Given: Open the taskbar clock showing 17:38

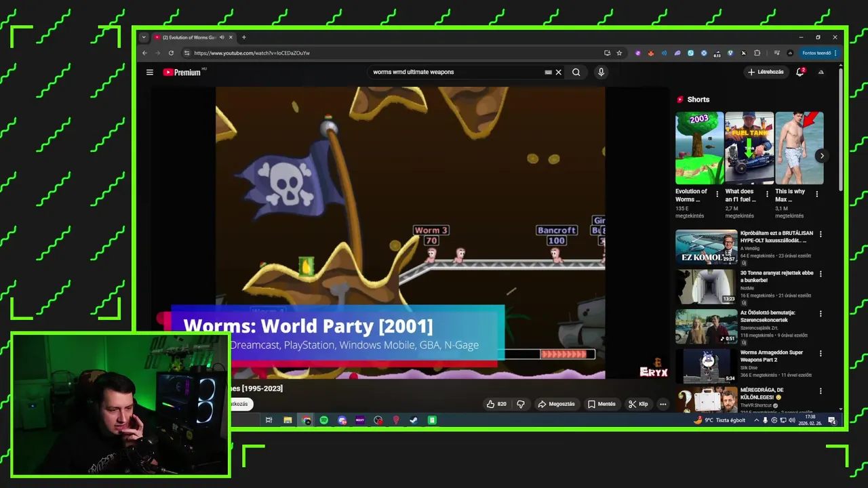Looking at the screenshot, I should point(810,420).
